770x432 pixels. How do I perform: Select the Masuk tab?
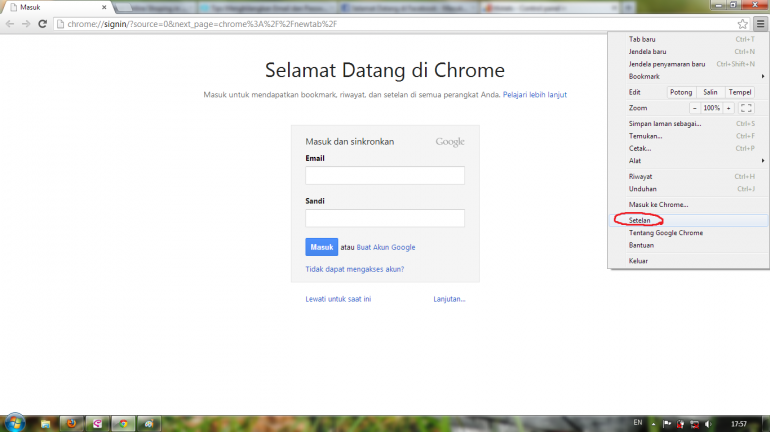(56, 7)
